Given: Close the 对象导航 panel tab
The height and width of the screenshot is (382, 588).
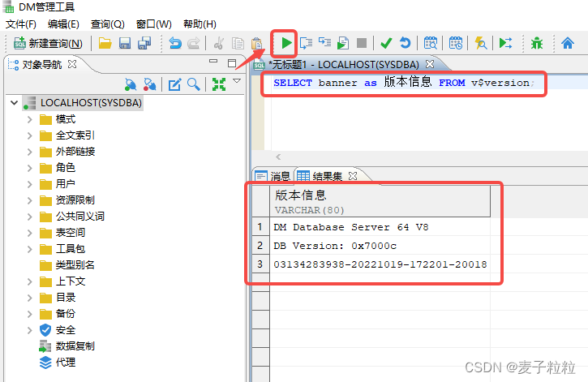Looking at the screenshot, I should [x=72, y=64].
